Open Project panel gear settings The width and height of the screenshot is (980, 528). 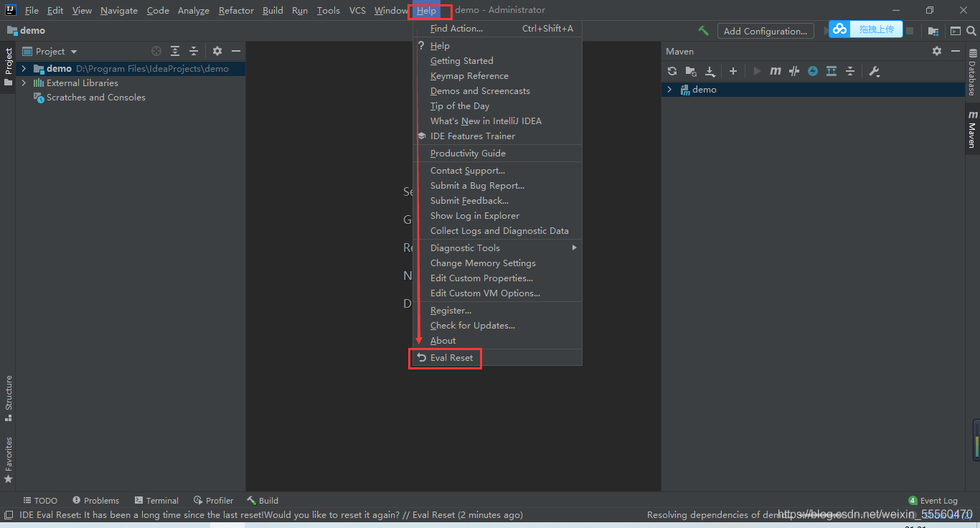point(217,51)
